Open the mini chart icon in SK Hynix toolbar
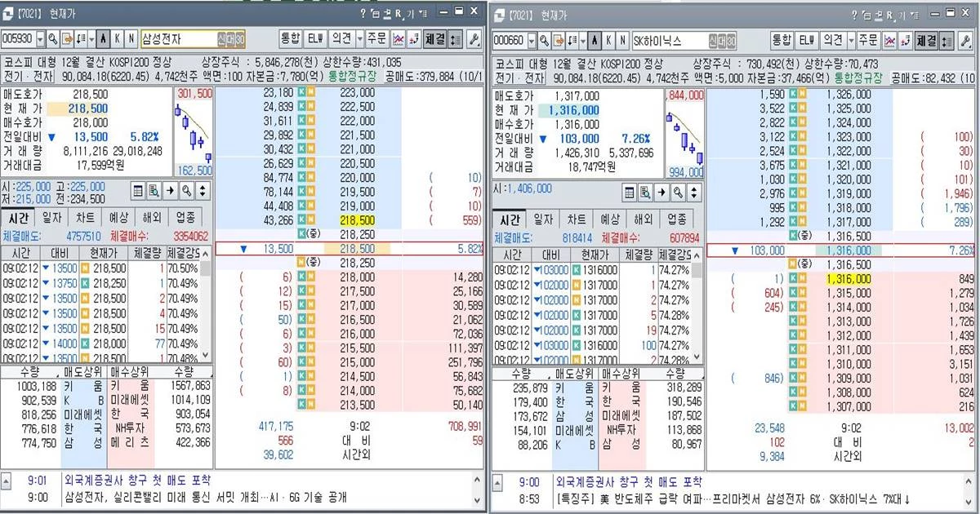Viewport: 980px width, 514px height. pos(889,40)
